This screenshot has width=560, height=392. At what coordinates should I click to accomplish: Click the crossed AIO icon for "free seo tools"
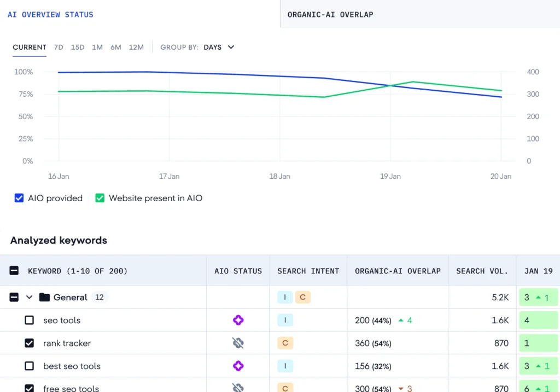click(238, 388)
